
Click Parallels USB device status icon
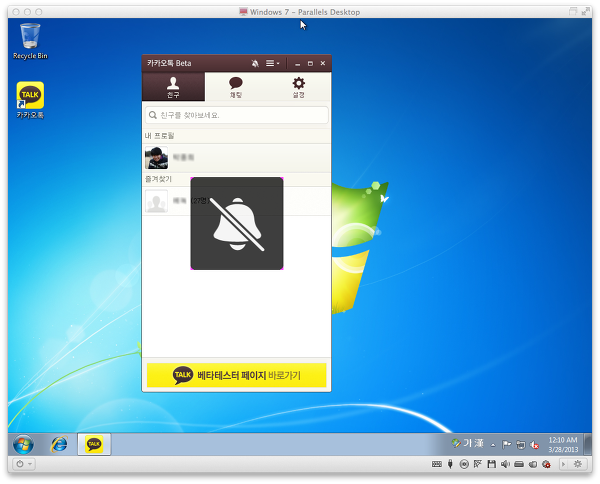pos(450,464)
